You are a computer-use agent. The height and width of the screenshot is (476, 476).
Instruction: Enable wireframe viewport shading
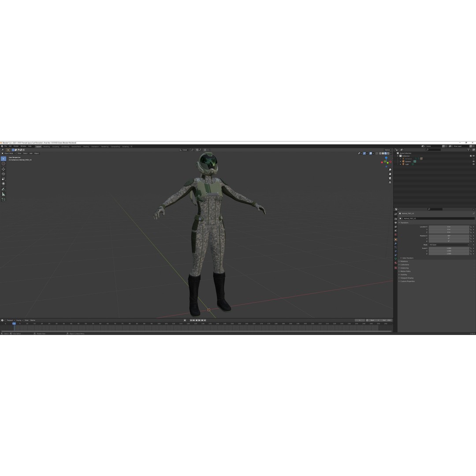tap(380, 153)
